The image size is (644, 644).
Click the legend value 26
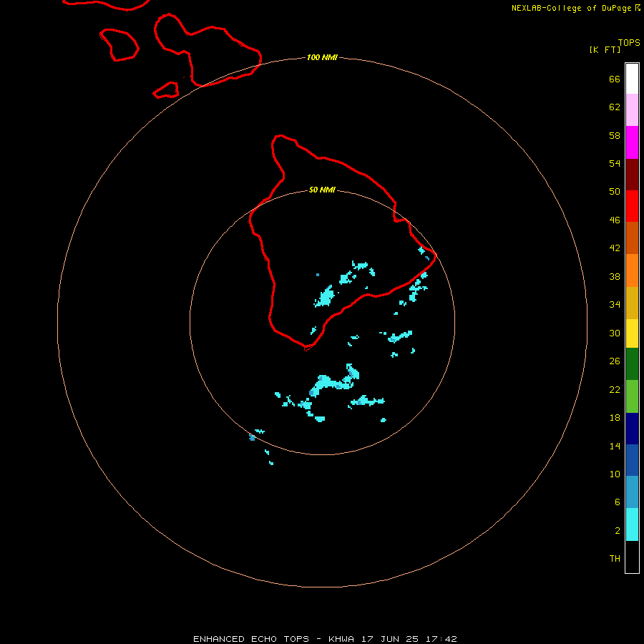(615, 361)
